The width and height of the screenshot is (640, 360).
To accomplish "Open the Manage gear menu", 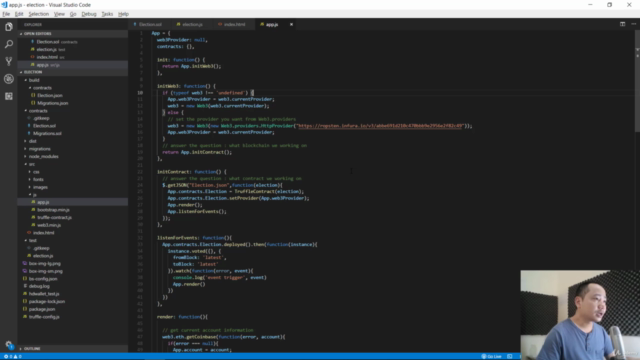I will 9,345.
